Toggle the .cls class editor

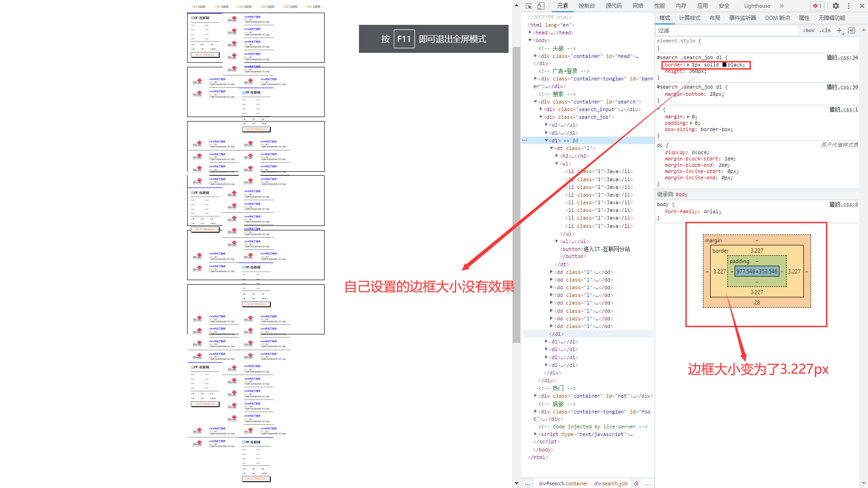pyautogui.click(x=825, y=30)
